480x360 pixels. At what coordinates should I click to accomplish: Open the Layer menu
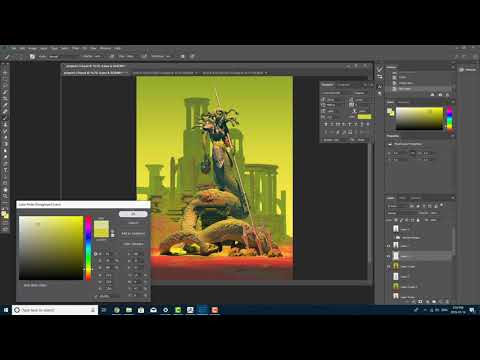[44, 48]
